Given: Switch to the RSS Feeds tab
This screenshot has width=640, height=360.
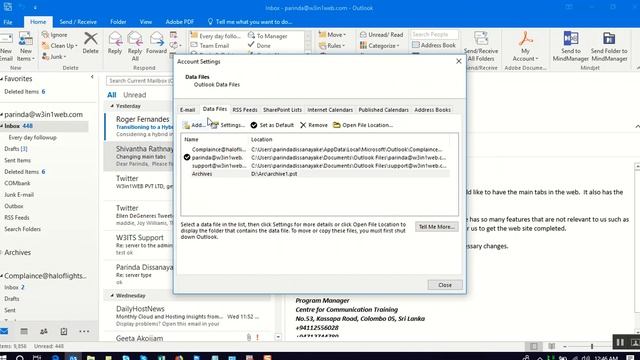Looking at the screenshot, I should click(245, 110).
